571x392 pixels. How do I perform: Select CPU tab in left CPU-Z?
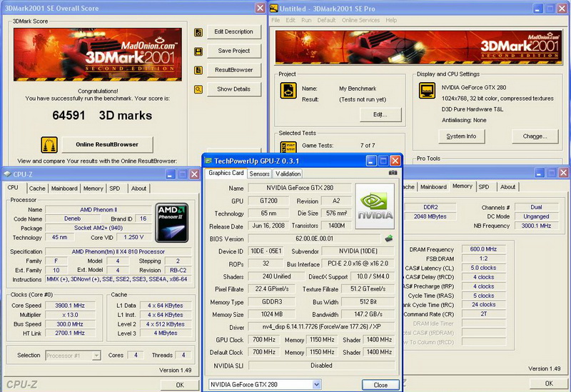click(x=13, y=188)
